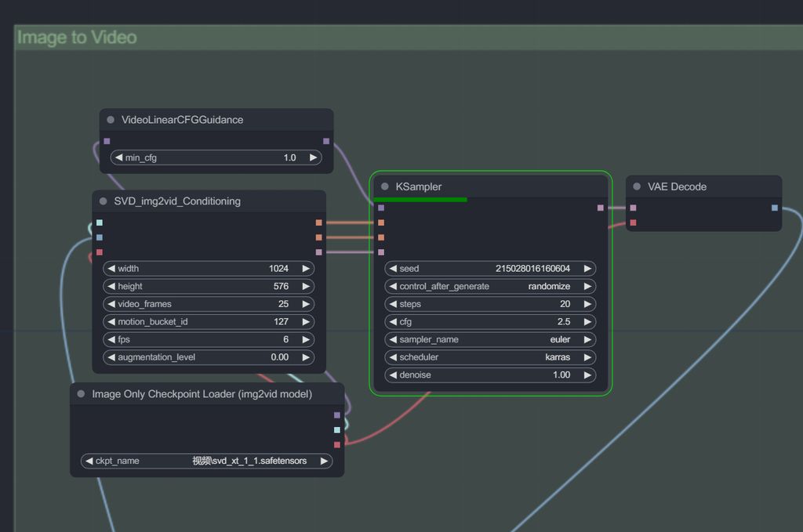Open control_after_generate randomize selector
This screenshot has width=803, height=532.
tap(490, 287)
